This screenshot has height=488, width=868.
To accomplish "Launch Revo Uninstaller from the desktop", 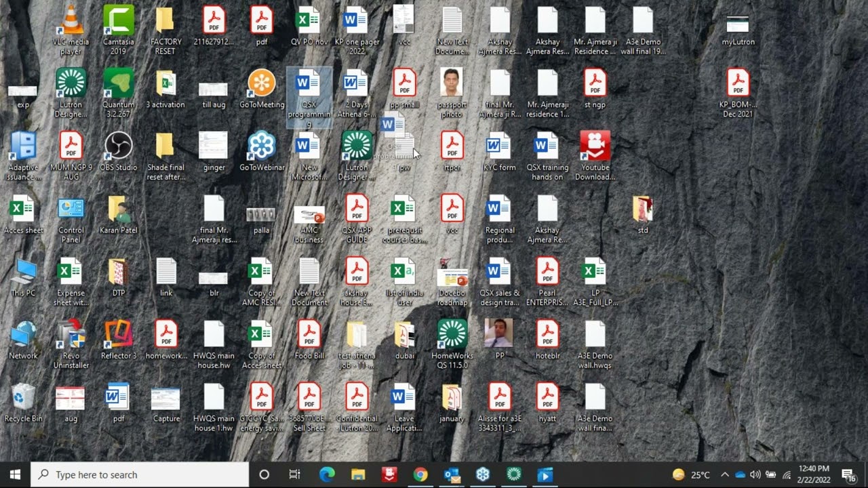I will click(x=71, y=344).
